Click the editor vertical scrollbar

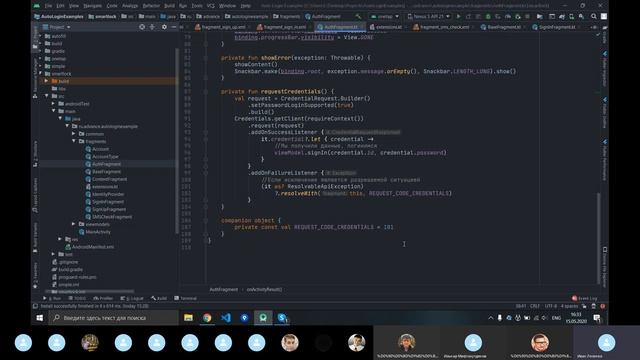click(x=599, y=237)
